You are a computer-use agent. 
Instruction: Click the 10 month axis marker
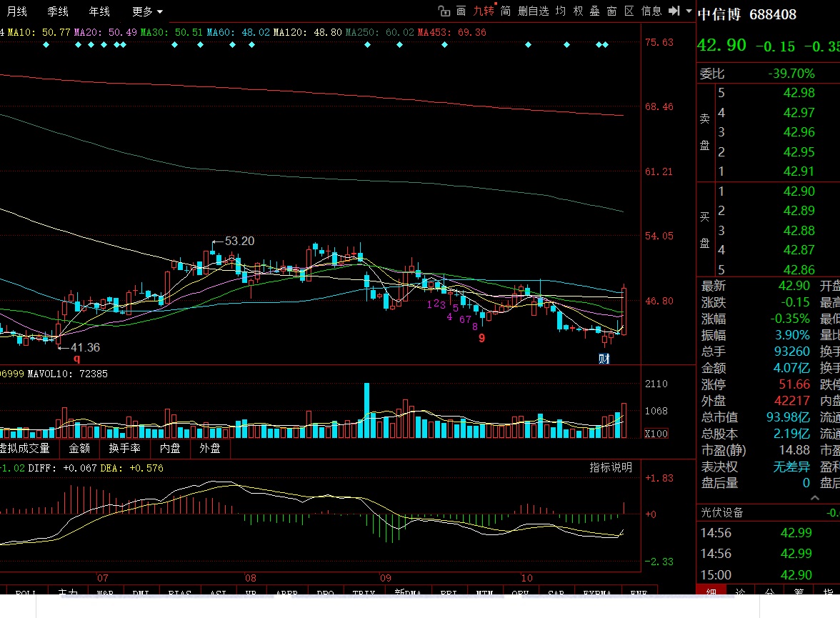pyautogui.click(x=527, y=578)
